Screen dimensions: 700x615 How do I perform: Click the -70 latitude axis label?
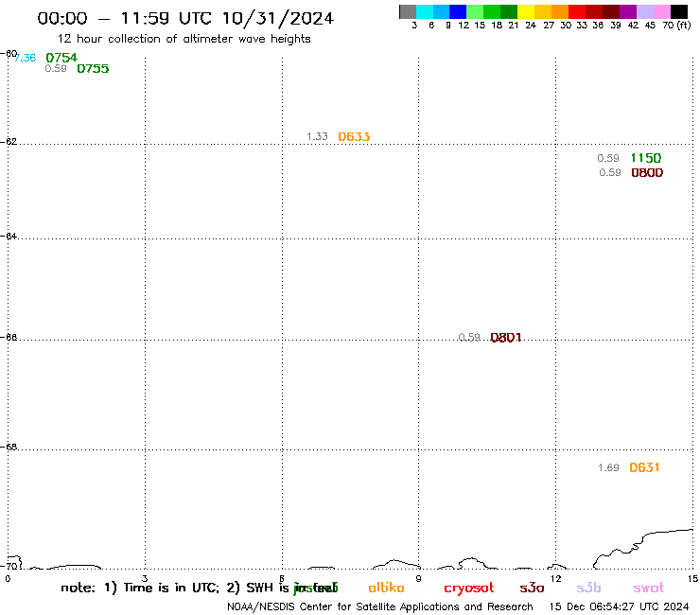pyautogui.click(x=9, y=567)
